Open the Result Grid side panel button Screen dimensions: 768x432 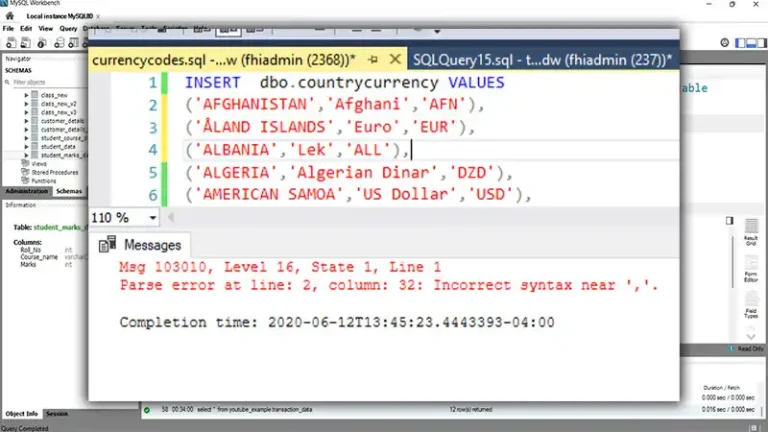(750, 232)
